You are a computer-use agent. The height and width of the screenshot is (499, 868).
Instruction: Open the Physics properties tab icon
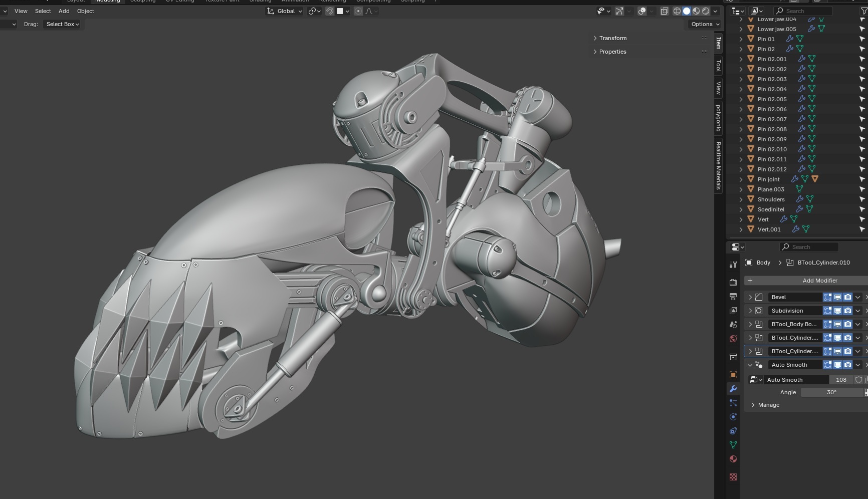733,417
